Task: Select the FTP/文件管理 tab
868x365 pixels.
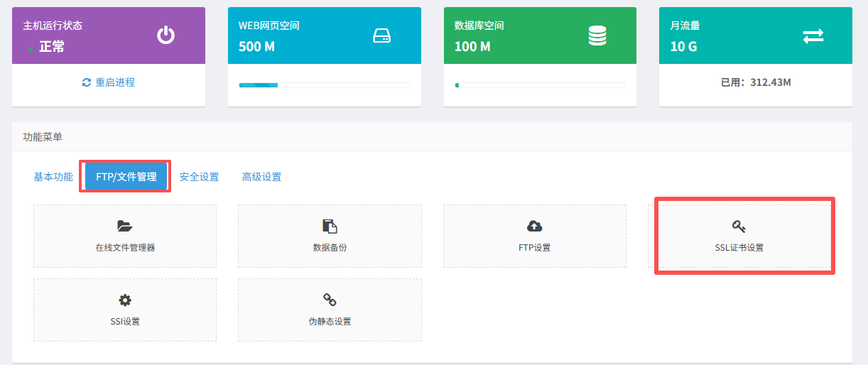Action: tap(126, 177)
